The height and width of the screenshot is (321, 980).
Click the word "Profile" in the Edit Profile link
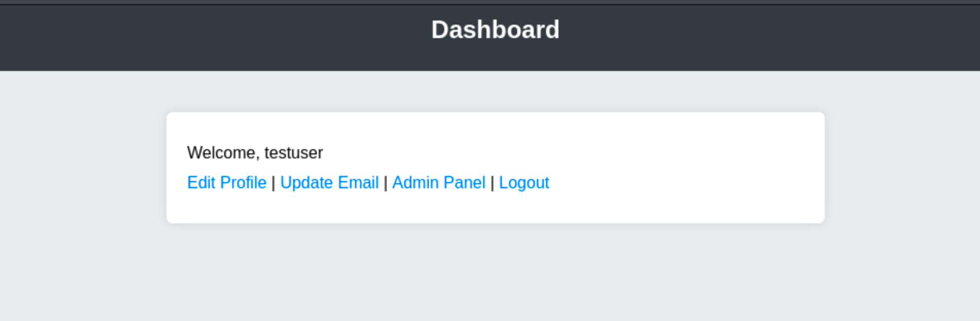point(243,183)
